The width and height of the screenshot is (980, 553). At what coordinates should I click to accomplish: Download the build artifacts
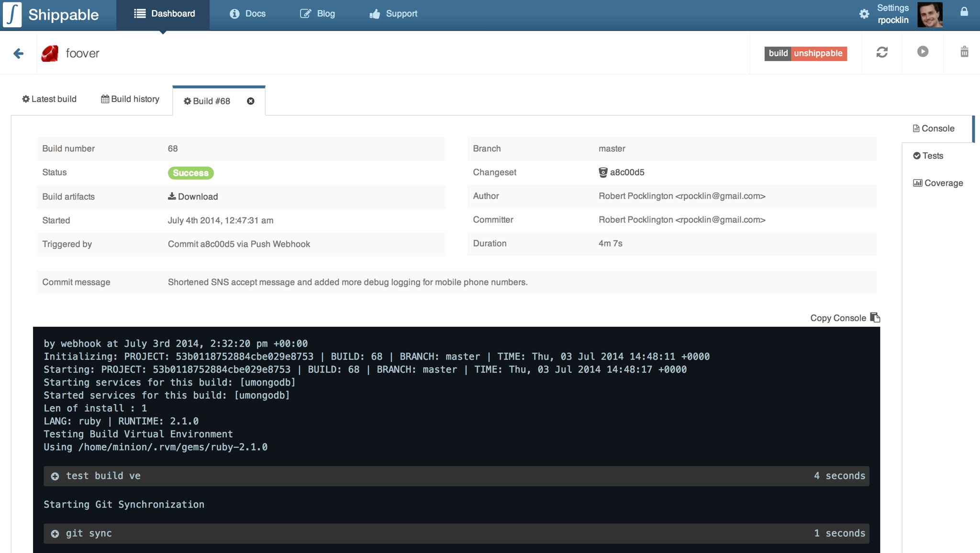coord(193,196)
